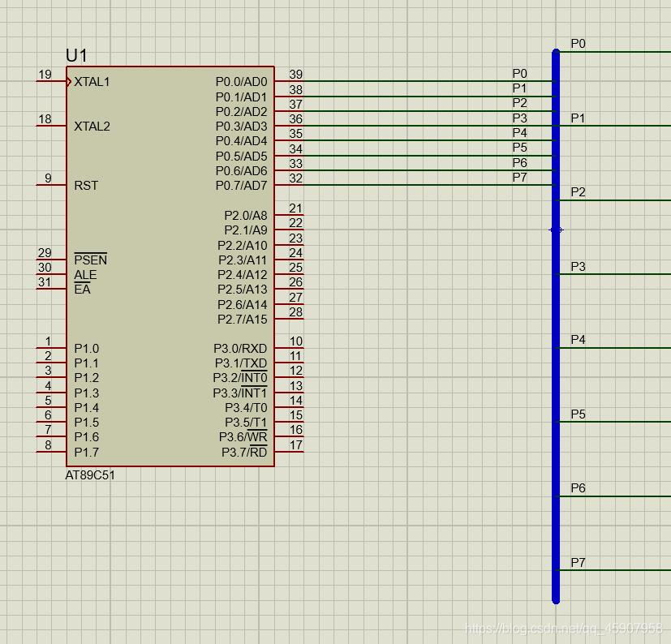Click the red pin stub numbered 14 at P3.4/T0
671x644 pixels.
[x=289, y=407]
